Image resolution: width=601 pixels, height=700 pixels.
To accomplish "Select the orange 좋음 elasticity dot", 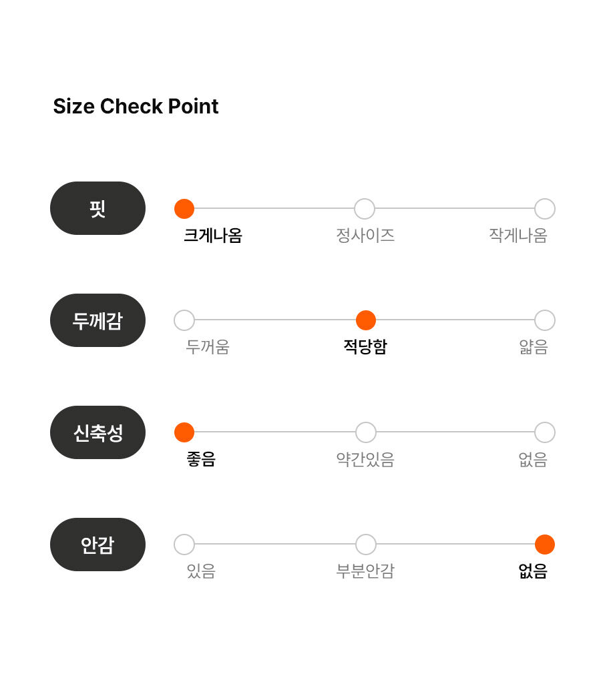I will tap(184, 432).
